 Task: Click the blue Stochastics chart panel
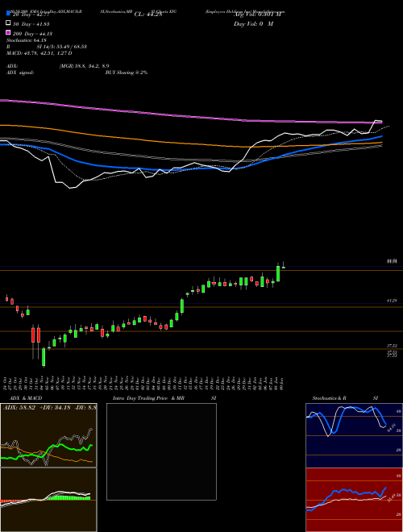click(x=353, y=435)
